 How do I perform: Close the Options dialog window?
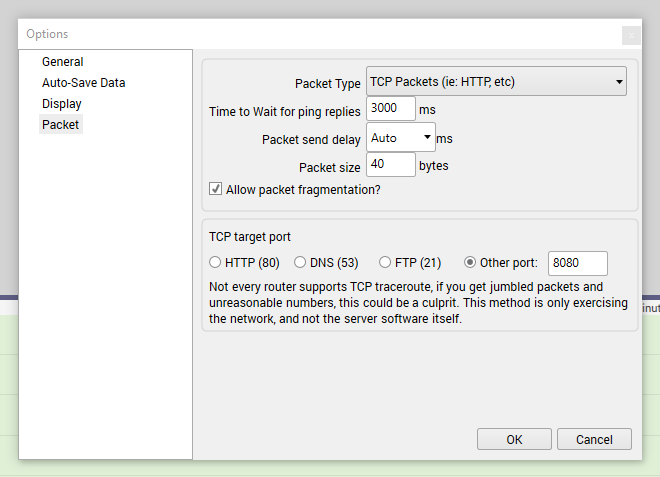tap(630, 35)
